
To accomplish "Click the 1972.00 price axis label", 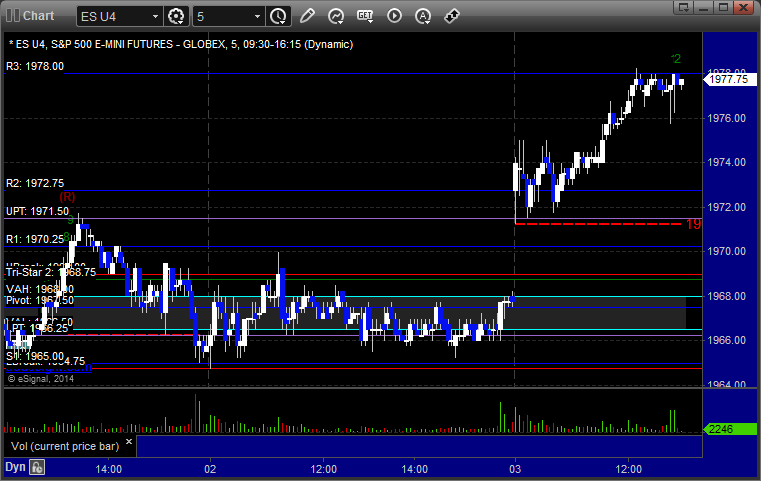I will point(727,207).
